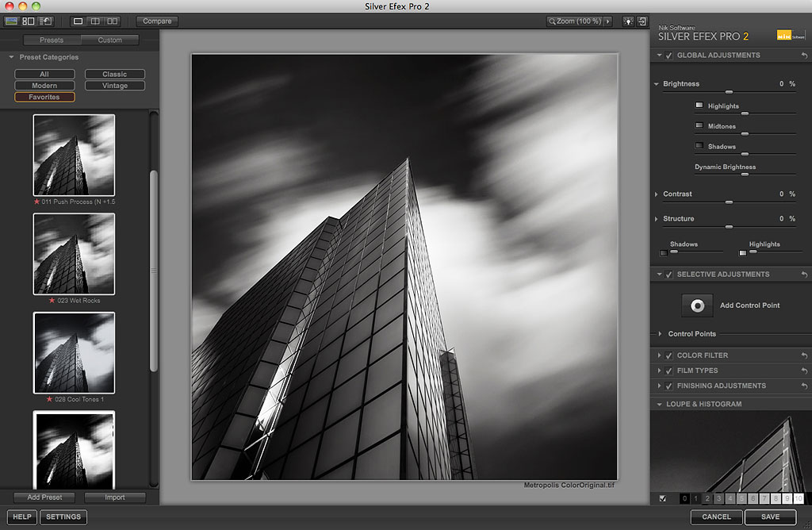812x530 pixels.
Task: Click the Brightness slider handle
Action: tap(729, 92)
